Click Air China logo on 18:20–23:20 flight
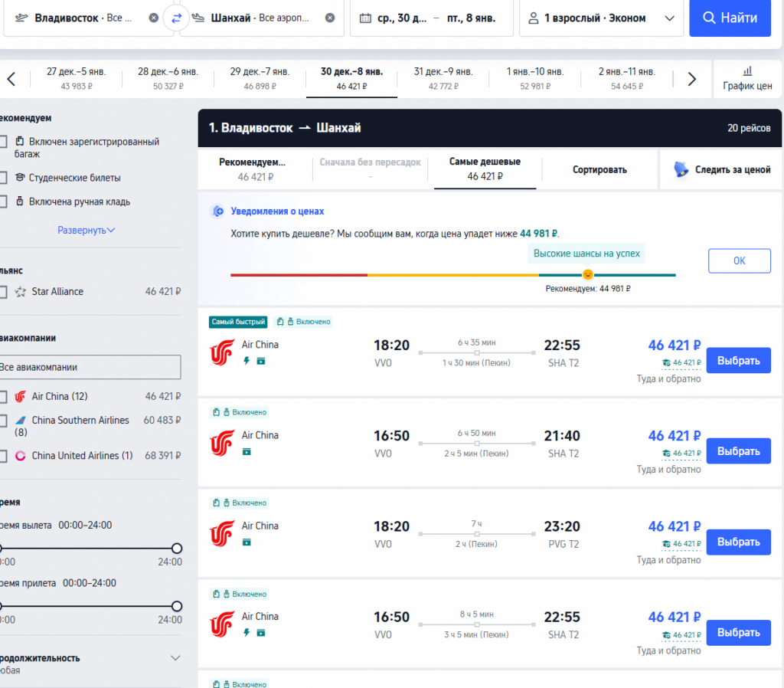The image size is (784, 688). click(x=222, y=533)
